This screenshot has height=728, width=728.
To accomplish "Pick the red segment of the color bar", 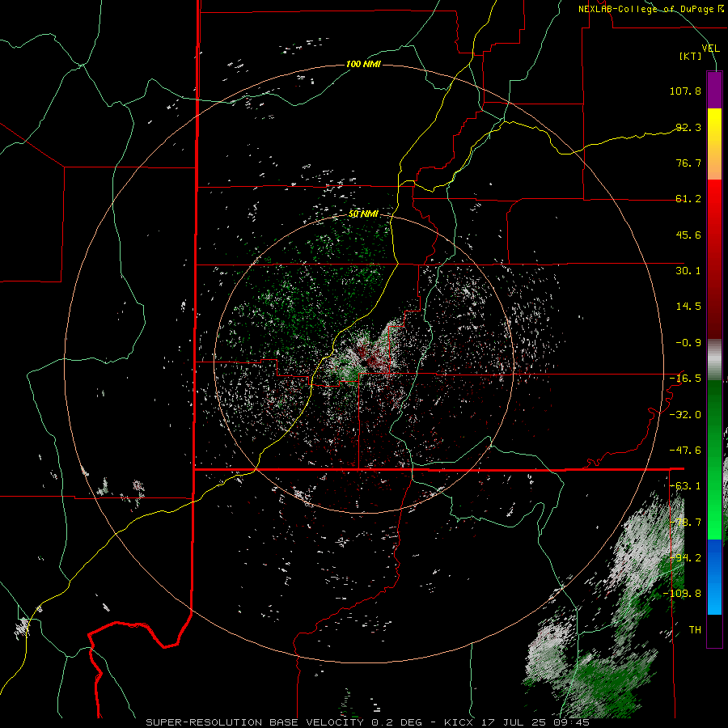I will [714, 259].
